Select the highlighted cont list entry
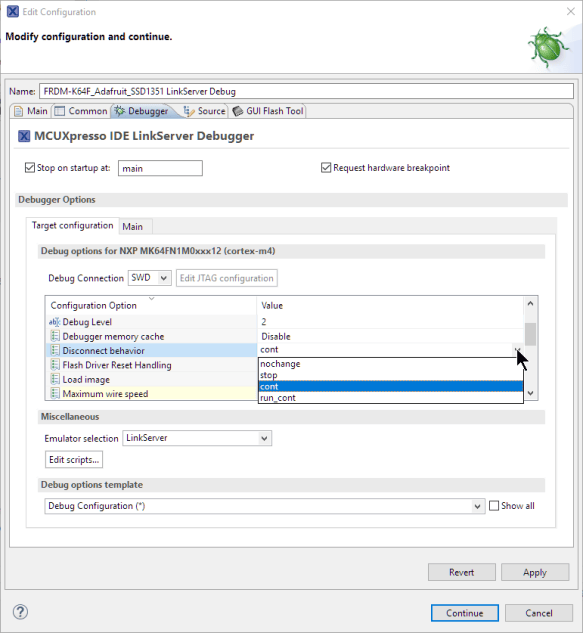Screen dimensions: 583x633 coord(390,386)
